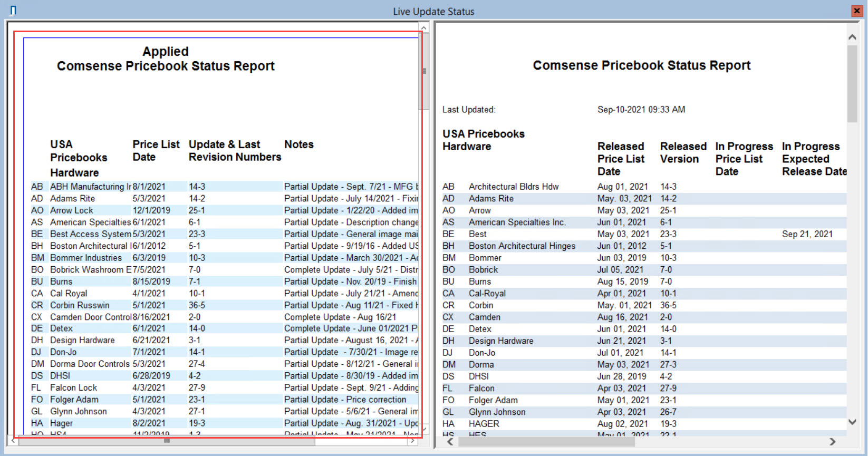868x456 pixels.
Task: Click 'Best Access System' in left report
Action: click(91, 234)
